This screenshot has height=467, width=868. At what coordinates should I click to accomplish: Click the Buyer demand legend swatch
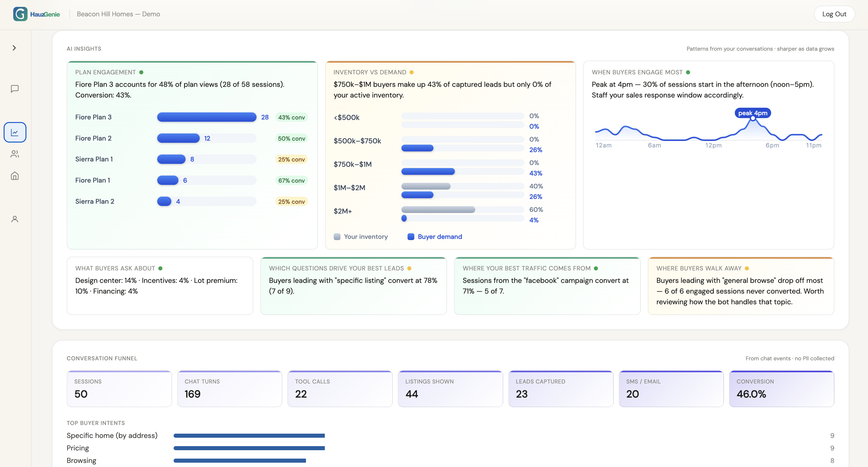(x=411, y=237)
